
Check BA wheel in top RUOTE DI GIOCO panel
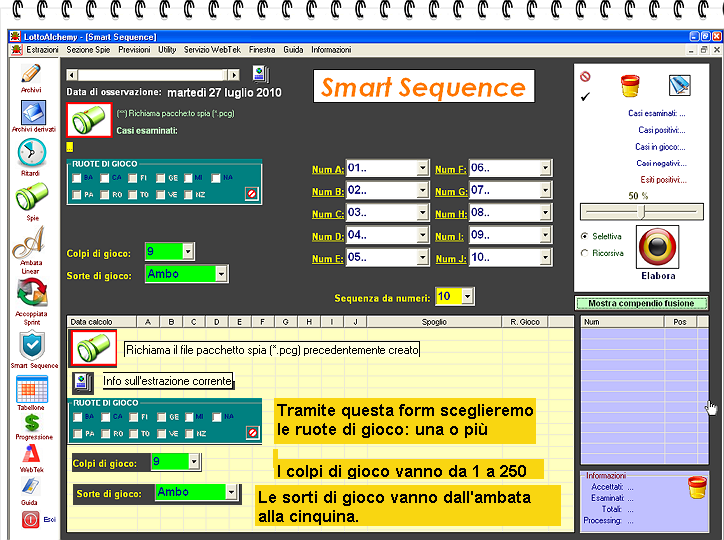(77, 178)
